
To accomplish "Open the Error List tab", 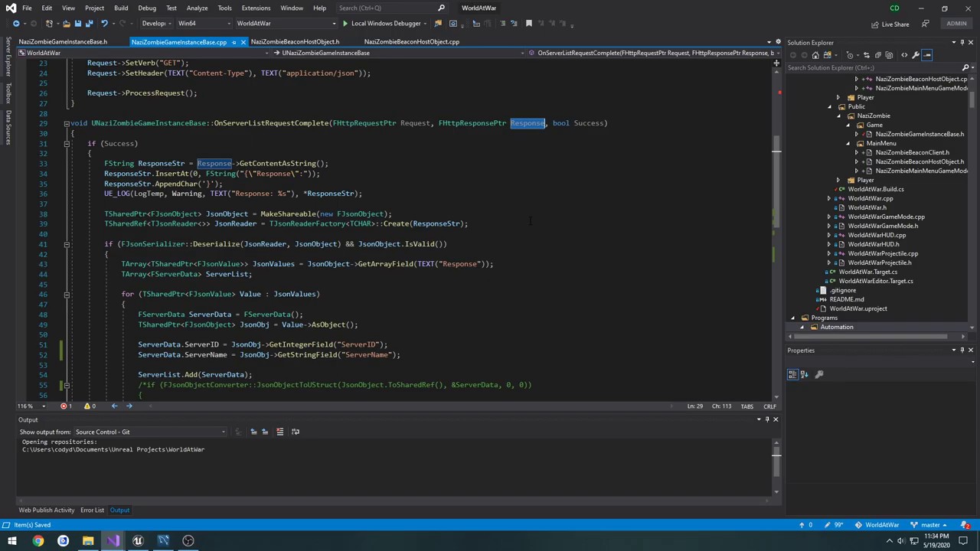I will [x=92, y=510].
